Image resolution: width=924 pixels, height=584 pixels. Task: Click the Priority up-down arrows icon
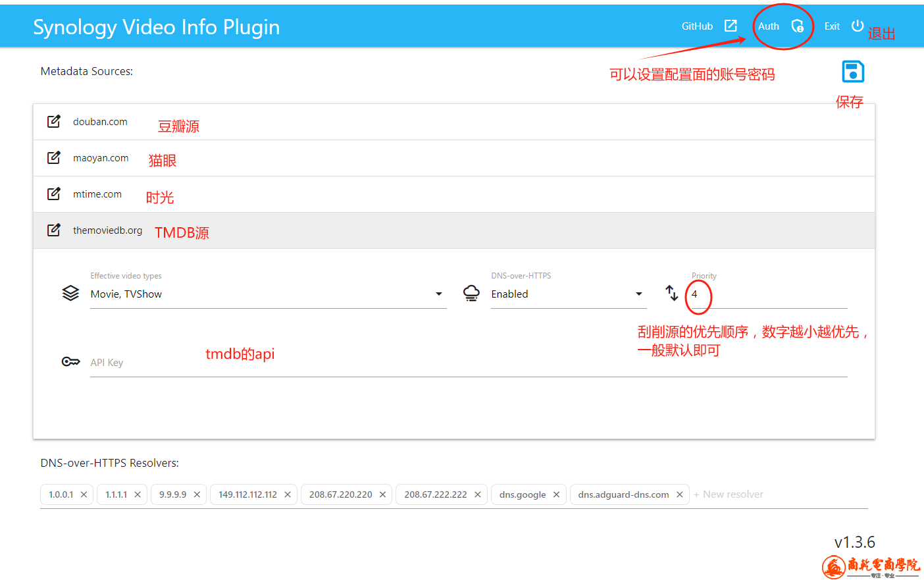(x=671, y=293)
